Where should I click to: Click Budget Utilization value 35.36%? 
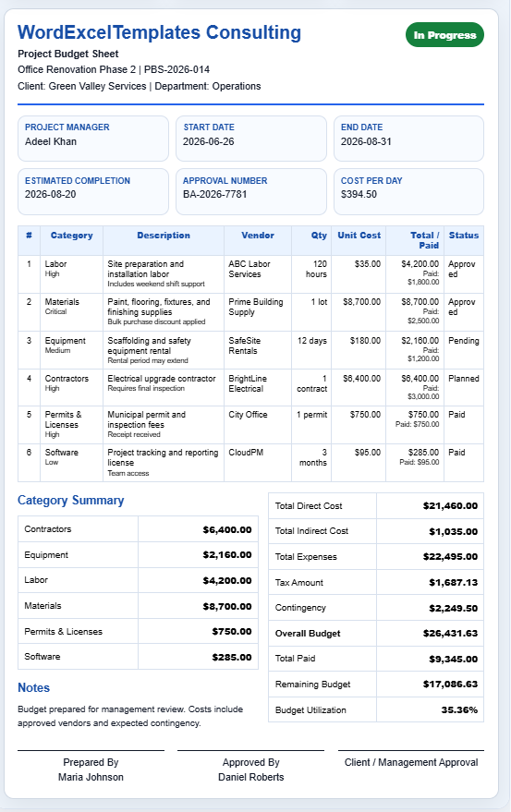pyautogui.click(x=459, y=710)
